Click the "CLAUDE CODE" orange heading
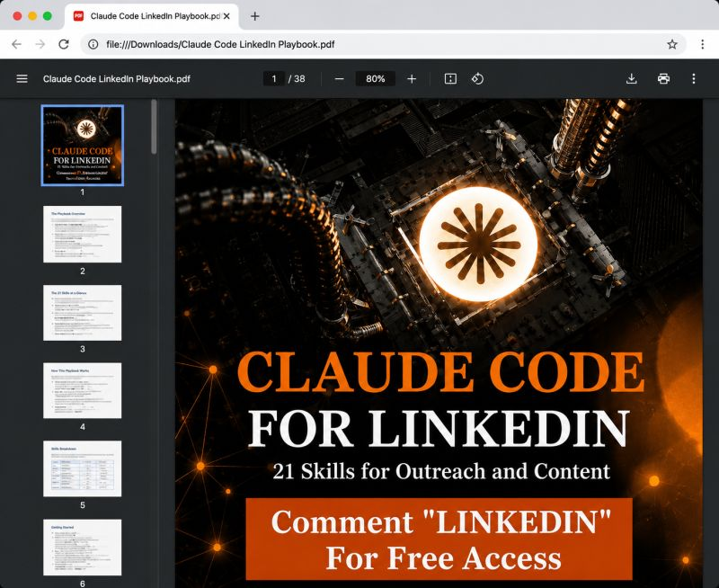The width and height of the screenshot is (719, 588). [x=440, y=371]
